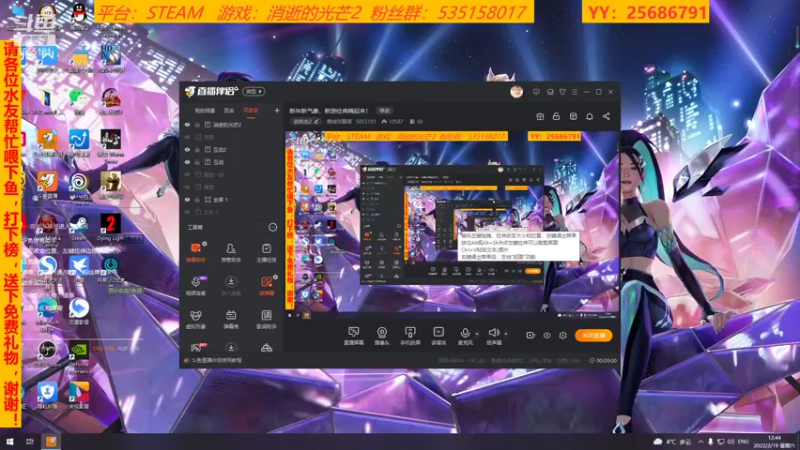This screenshot has height=450, width=800.
Task: Open the 视频连麦 microphone tool
Action: coord(195,286)
